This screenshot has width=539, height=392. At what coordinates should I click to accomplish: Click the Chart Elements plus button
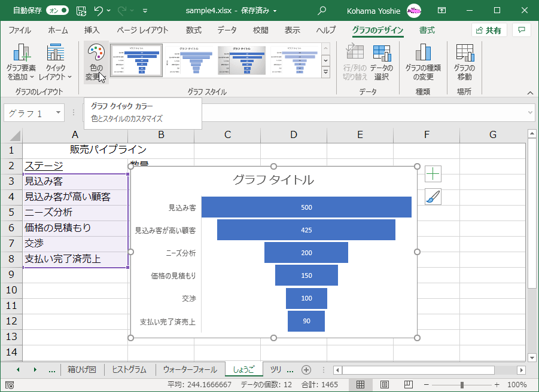pos(433,174)
